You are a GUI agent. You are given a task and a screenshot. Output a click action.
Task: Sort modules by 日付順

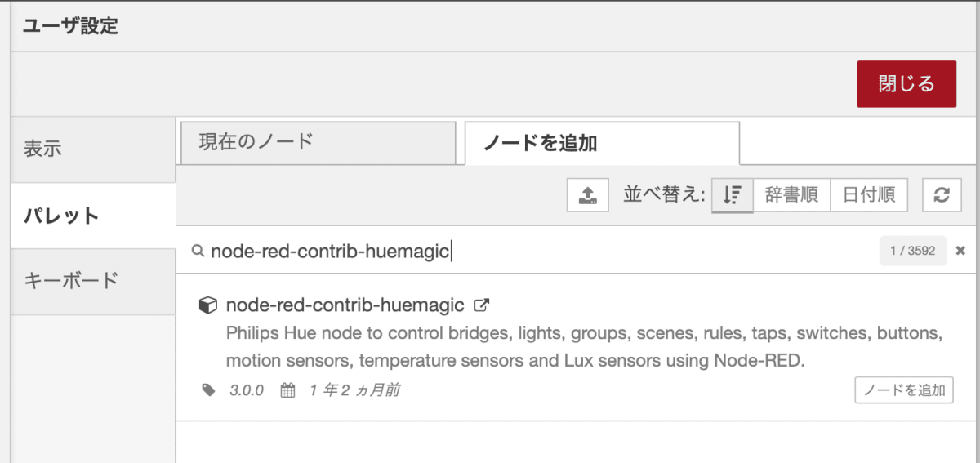point(869,194)
